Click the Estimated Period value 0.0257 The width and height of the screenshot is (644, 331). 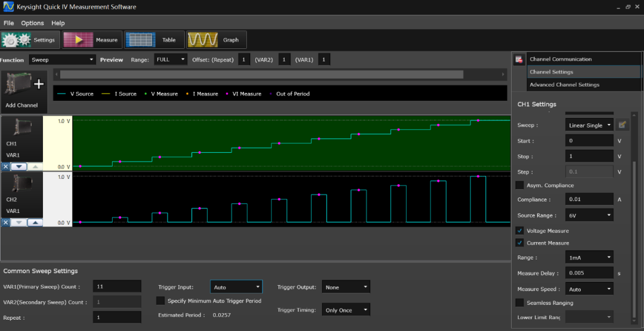point(221,315)
